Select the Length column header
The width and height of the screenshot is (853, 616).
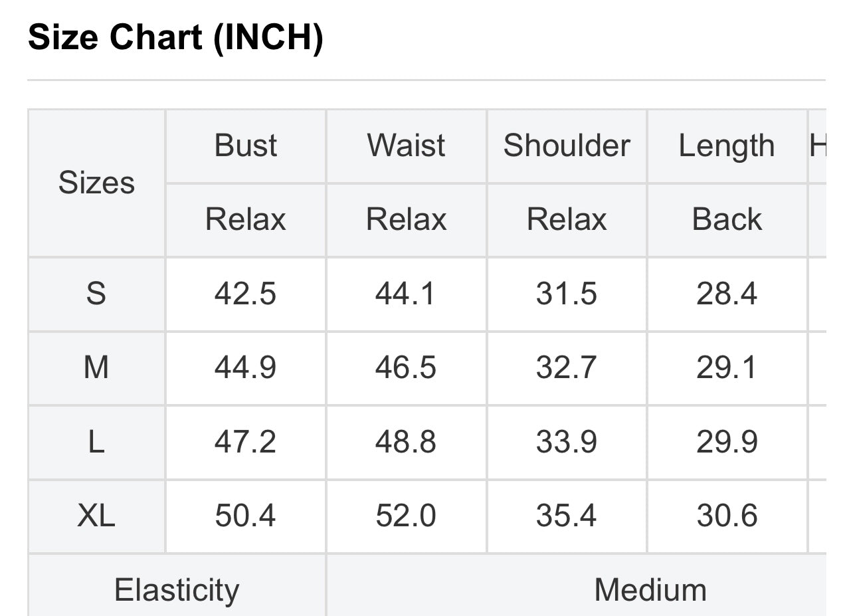[x=727, y=146]
